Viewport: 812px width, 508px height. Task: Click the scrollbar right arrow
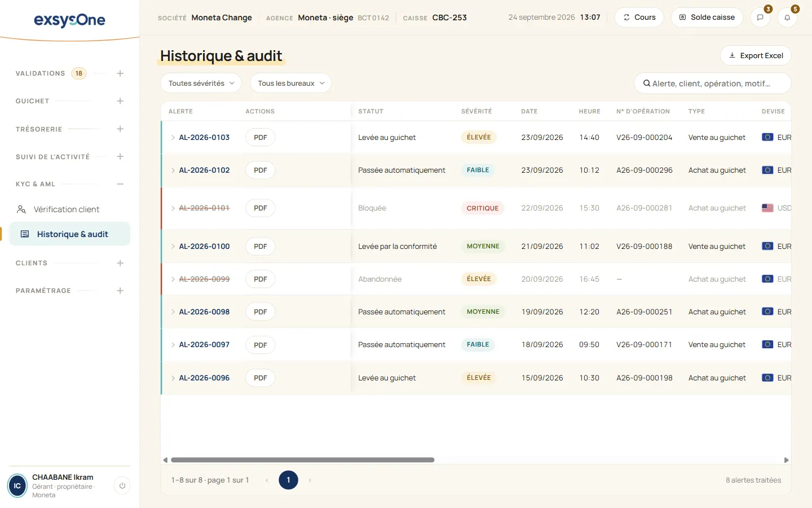point(786,460)
